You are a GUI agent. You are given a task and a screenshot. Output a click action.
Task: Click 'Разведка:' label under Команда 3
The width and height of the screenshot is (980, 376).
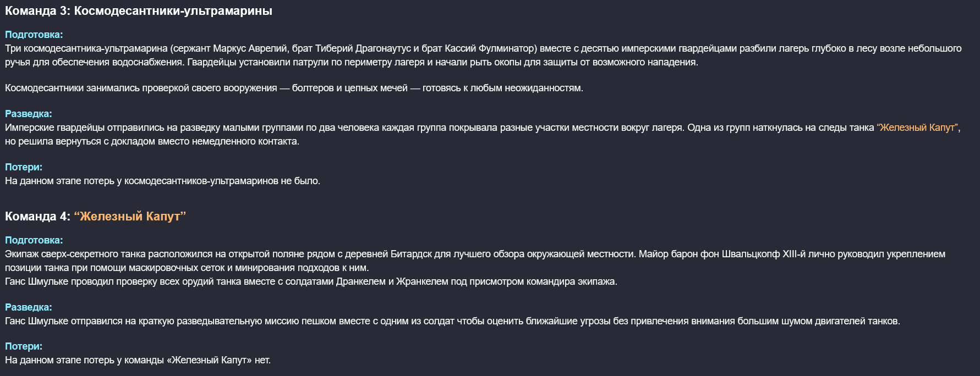[28, 114]
